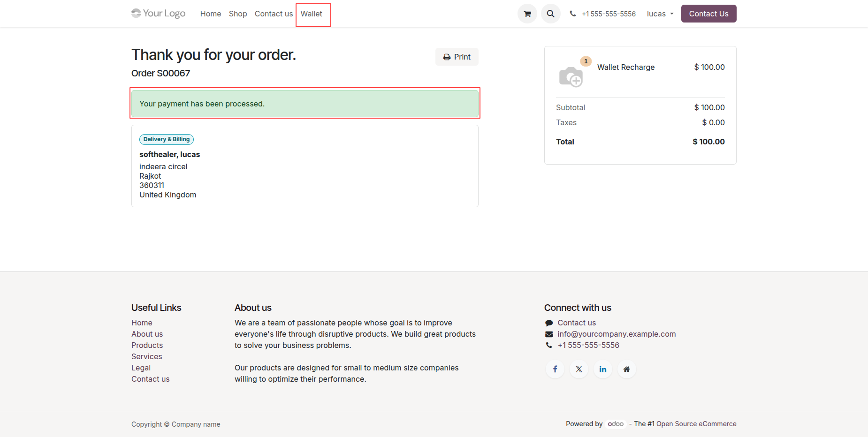Click the odoo logo in Powered by

(x=616, y=424)
